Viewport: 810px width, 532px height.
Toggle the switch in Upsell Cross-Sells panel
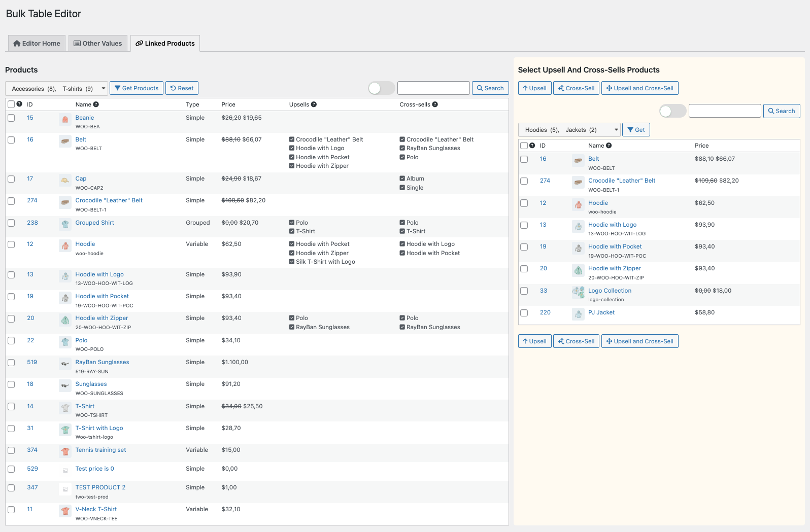[x=672, y=111]
